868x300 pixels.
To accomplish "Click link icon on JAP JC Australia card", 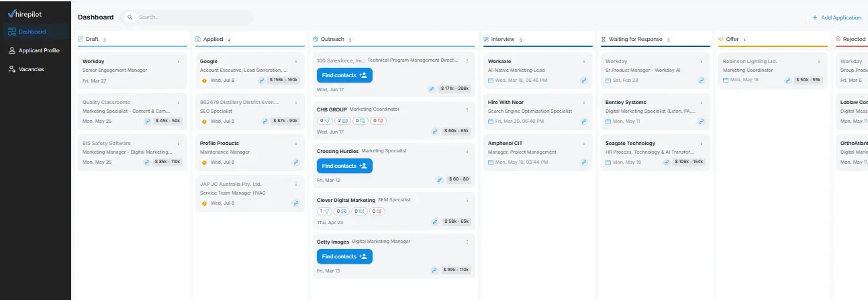I will point(296,203).
